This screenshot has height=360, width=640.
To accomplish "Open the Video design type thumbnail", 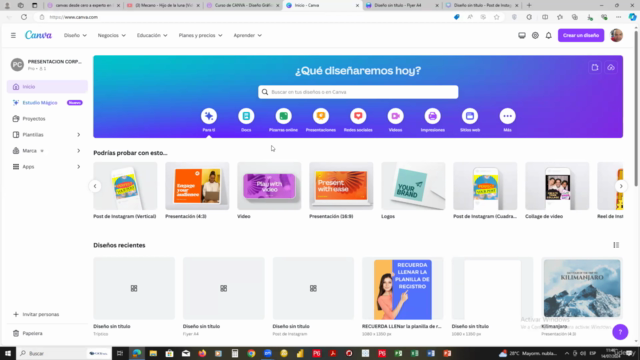I will [x=269, y=186].
